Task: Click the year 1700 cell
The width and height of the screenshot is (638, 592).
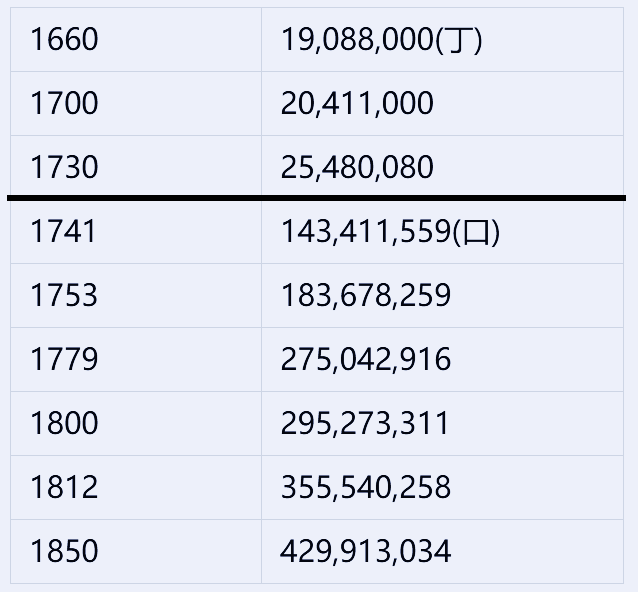Action: 136,103
